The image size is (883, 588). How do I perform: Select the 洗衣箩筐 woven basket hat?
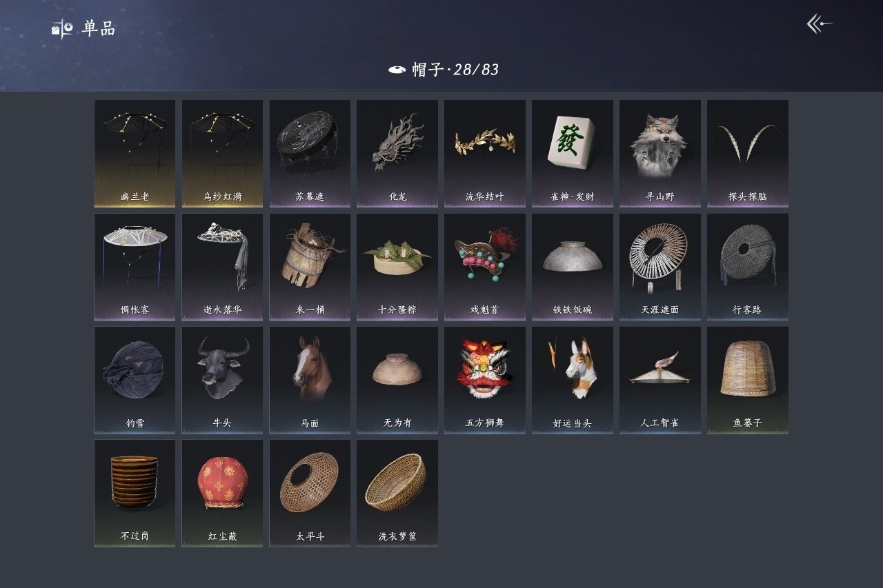click(x=397, y=494)
